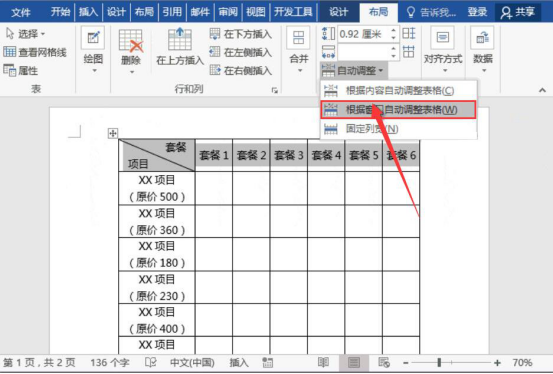This screenshot has height=374, width=553.
Task: Expand the 绘图 dropdown arrow
Action: pyautogui.click(x=94, y=71)
